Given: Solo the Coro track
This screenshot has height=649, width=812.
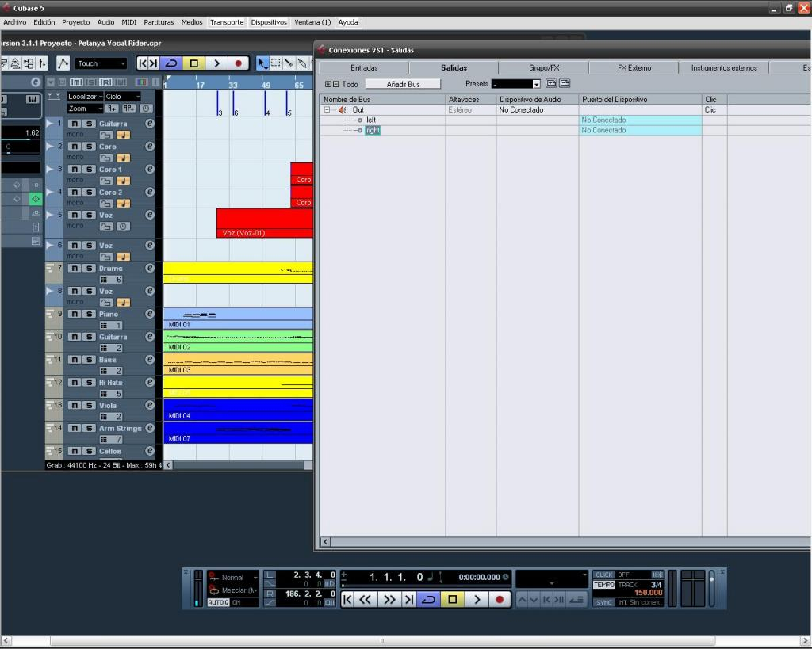Looking at the screenshot, I should (x=89, y=147).
